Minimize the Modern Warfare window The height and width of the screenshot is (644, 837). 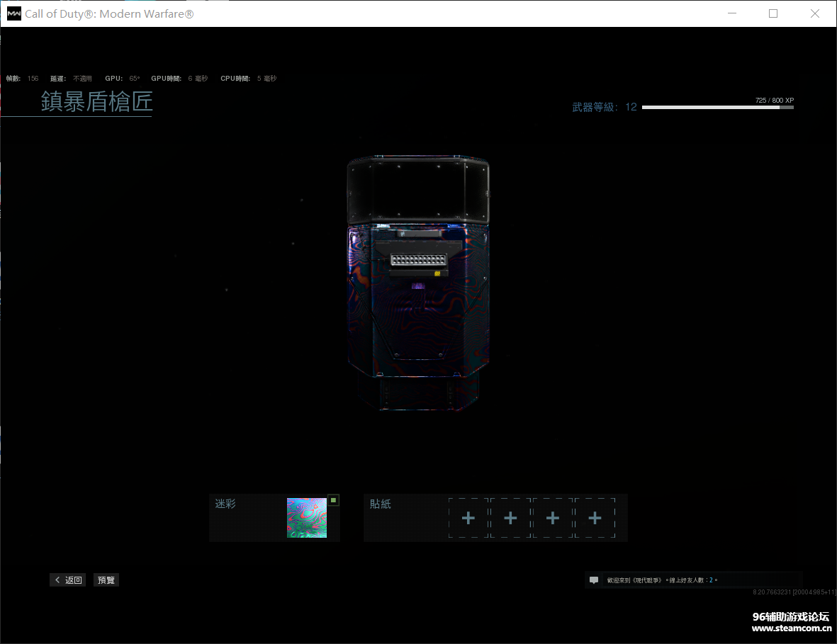(x=731, y=13)
